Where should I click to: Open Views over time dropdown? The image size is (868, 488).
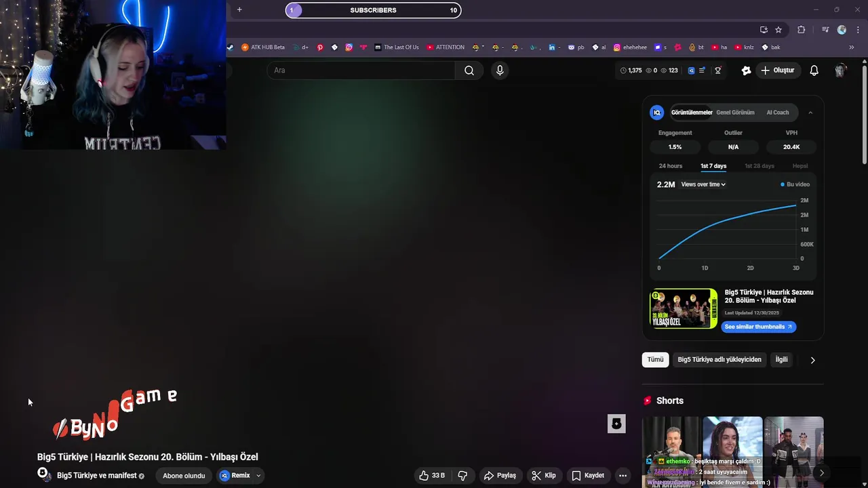pos(703,184)
